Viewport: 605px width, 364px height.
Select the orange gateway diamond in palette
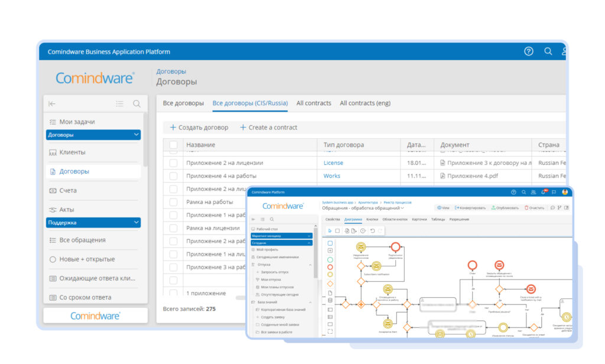(x=330, y=284)
